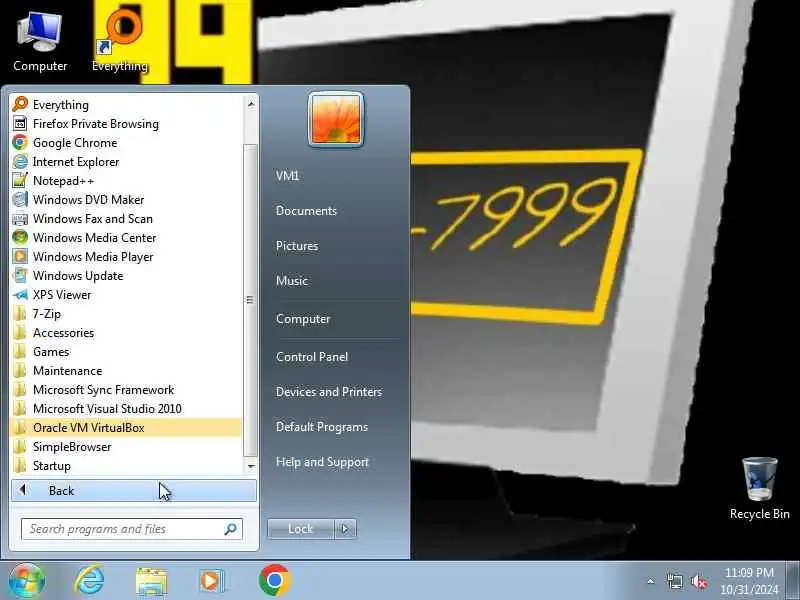Open Computer from the Start menu right pane

[x=303, y=319]
